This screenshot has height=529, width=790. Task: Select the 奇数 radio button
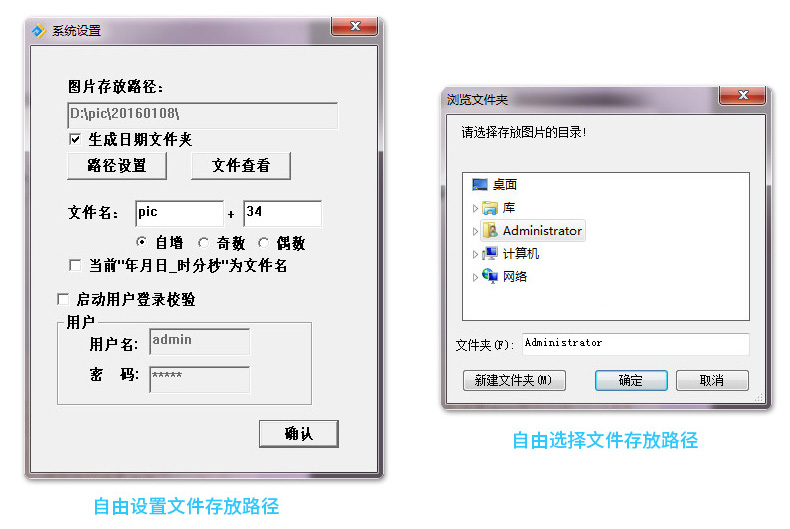tap(203, 243)
